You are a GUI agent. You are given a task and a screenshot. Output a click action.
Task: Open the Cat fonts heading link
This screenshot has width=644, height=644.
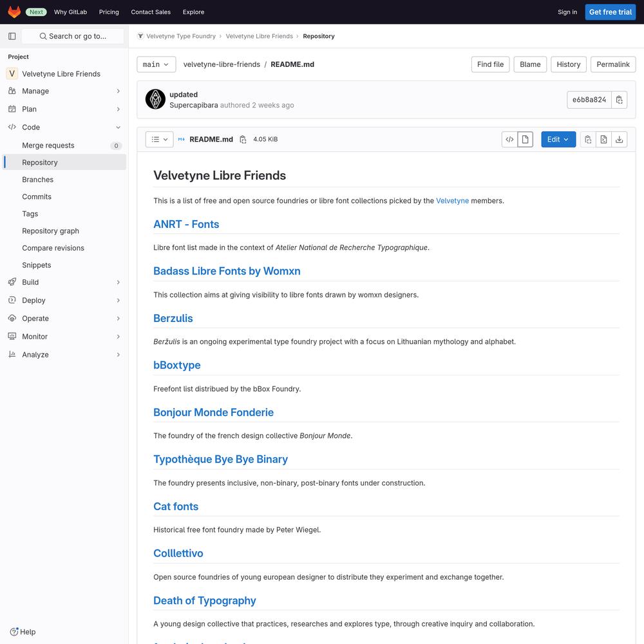(x=176, y=506)
